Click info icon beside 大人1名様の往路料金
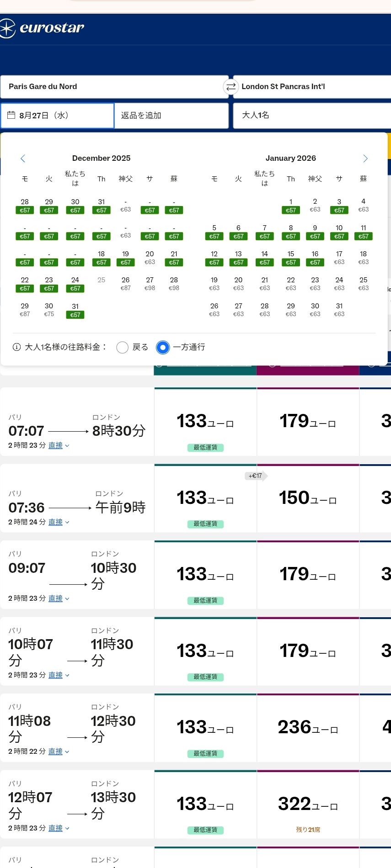Screen dimensions: 391x868 [x=16, y=347]
